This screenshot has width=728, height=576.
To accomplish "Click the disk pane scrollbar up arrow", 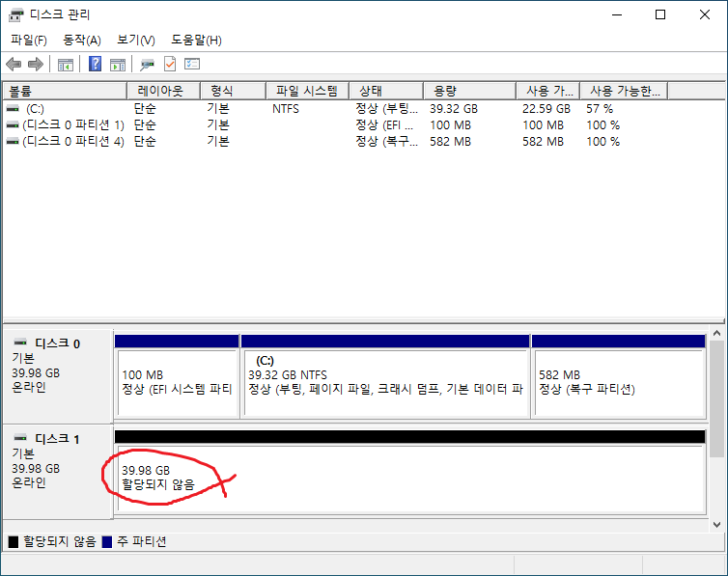I will pos(716,334).
